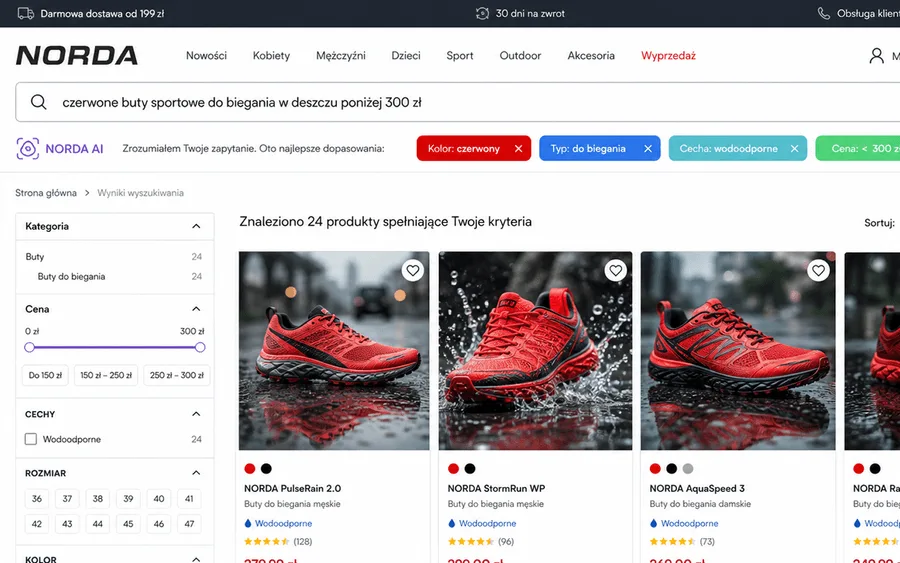The width and height of the screenshot is (900, 563).
Task: Open the Sport menu
Action: click(460, 56)
